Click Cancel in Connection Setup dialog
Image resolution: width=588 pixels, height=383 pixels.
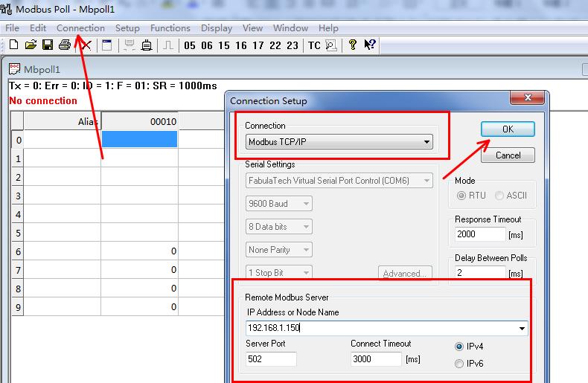click(x=508, y=155)
